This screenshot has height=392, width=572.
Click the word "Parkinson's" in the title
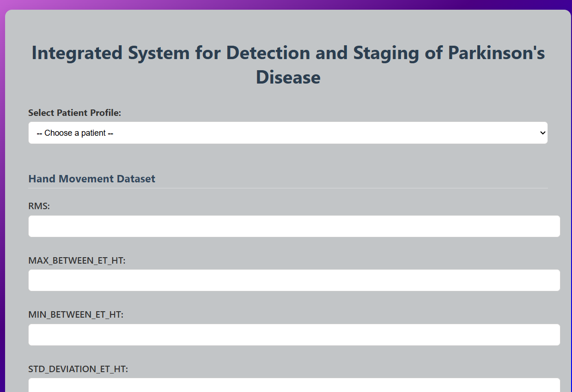coord(497,53)
